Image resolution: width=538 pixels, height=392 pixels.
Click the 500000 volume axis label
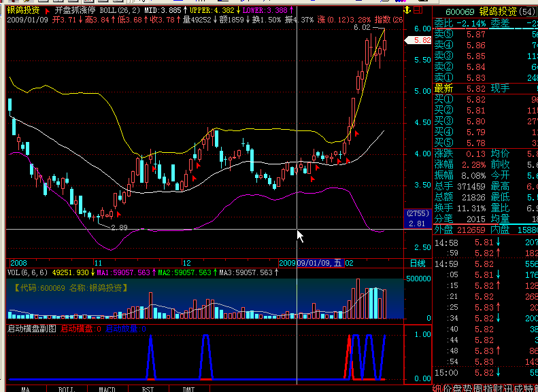coord(418,279)
